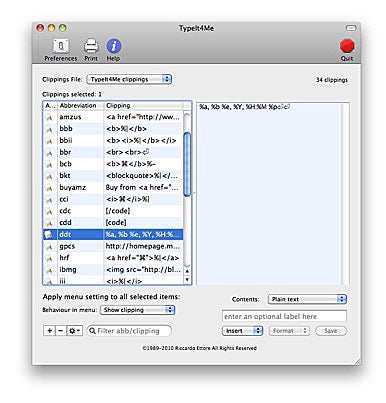Click the scrollbar down arrow

pyautogui.click(x=187, y=280)
